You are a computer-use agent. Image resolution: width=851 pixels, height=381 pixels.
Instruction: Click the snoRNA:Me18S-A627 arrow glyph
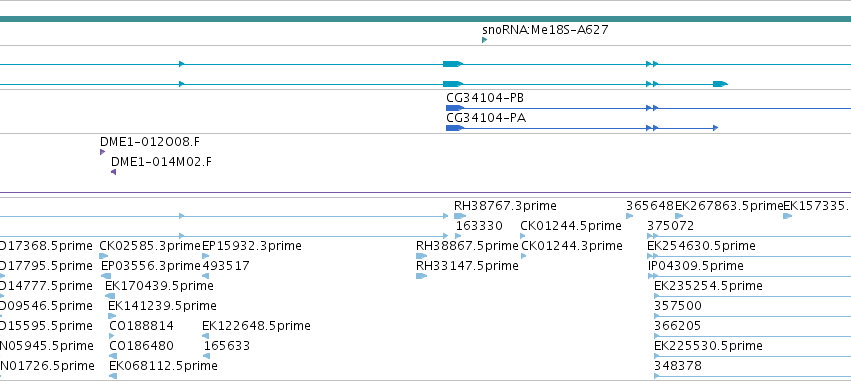(484, 40)
